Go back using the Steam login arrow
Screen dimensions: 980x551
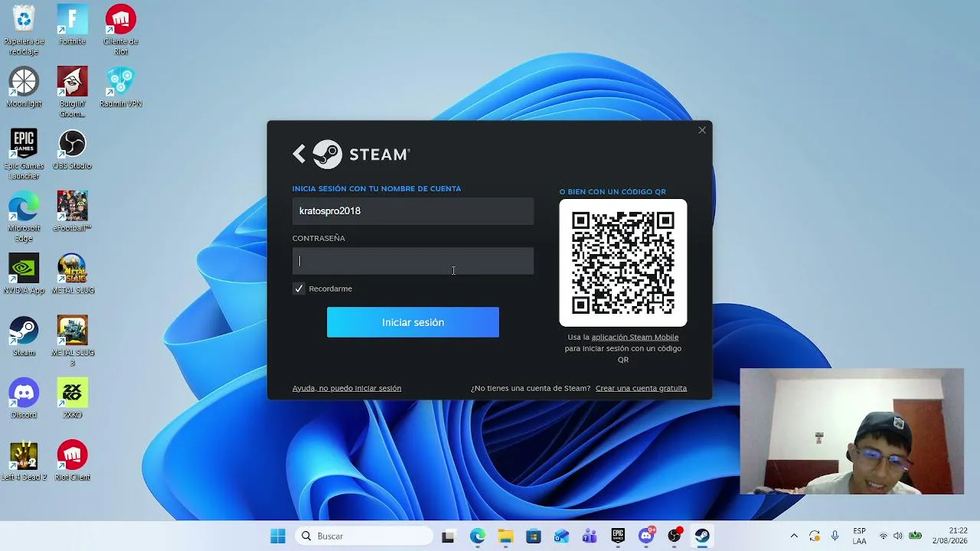pyautogui.click(x=299, y=154)
